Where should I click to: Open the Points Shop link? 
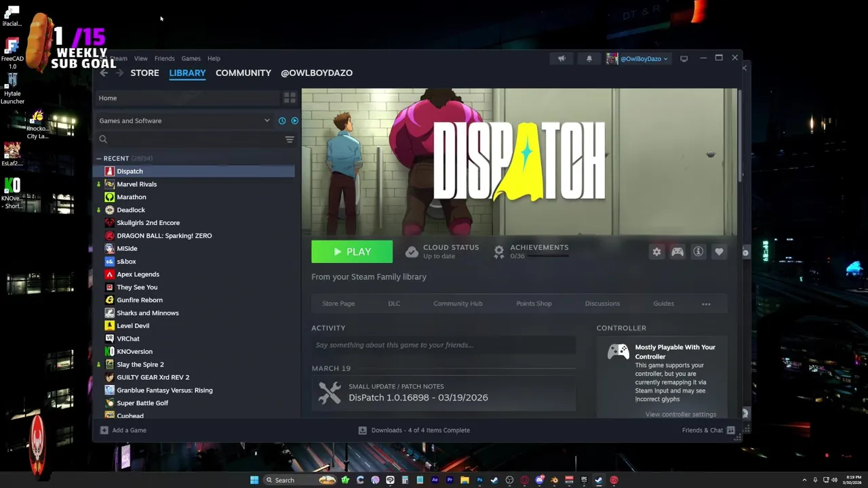pyautogui.click(x=534, y=304)
